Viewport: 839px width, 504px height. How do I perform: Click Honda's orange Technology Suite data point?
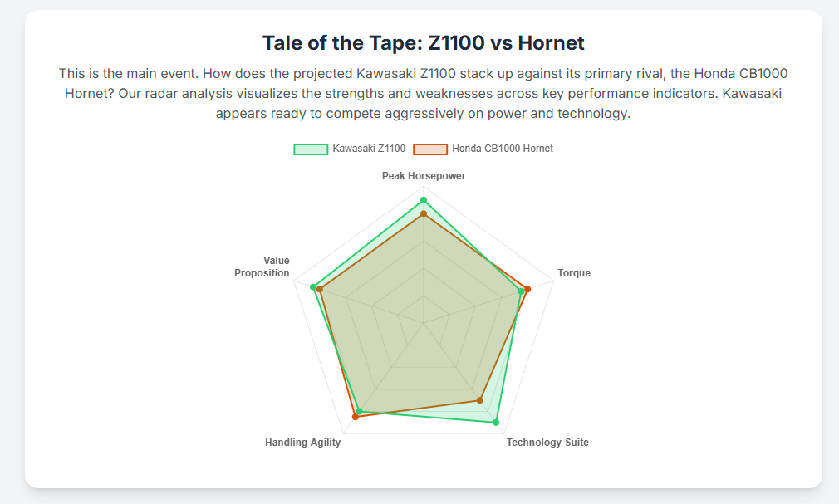tap(479, 400)
